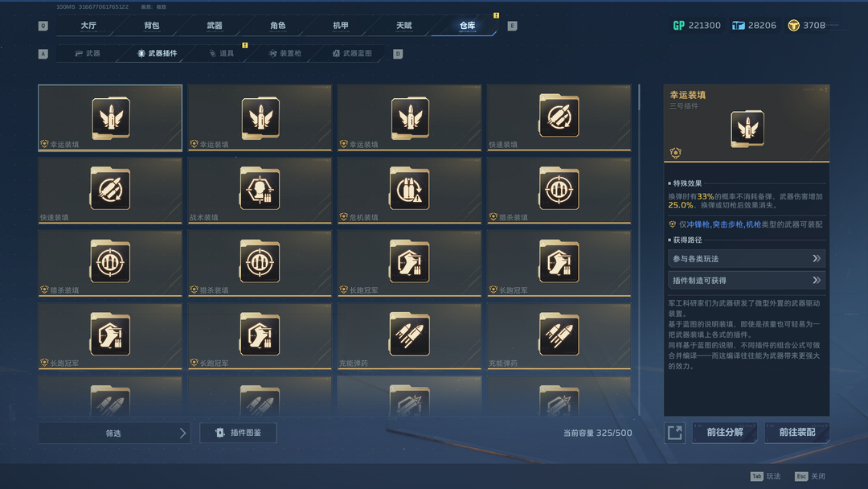
Task: Select the 危机装填 plugin icon
Action: [x=409, y=189]
